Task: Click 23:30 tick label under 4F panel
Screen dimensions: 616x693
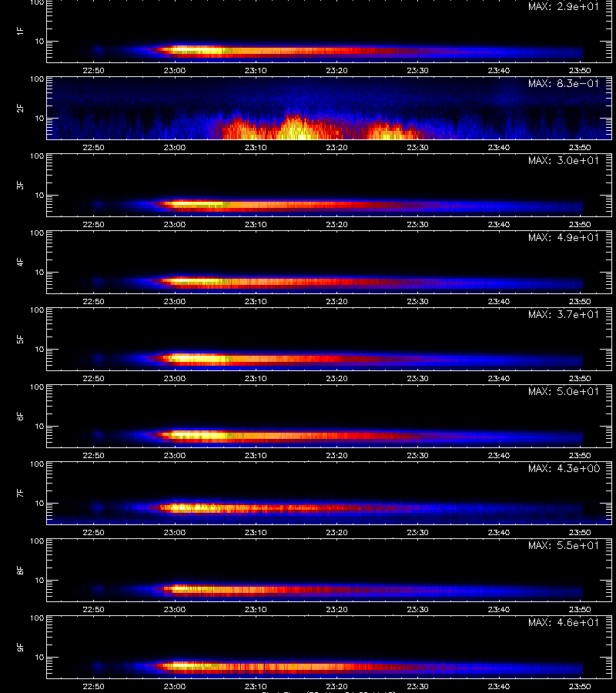Action: pyautogui.click(x=417, y=301)
